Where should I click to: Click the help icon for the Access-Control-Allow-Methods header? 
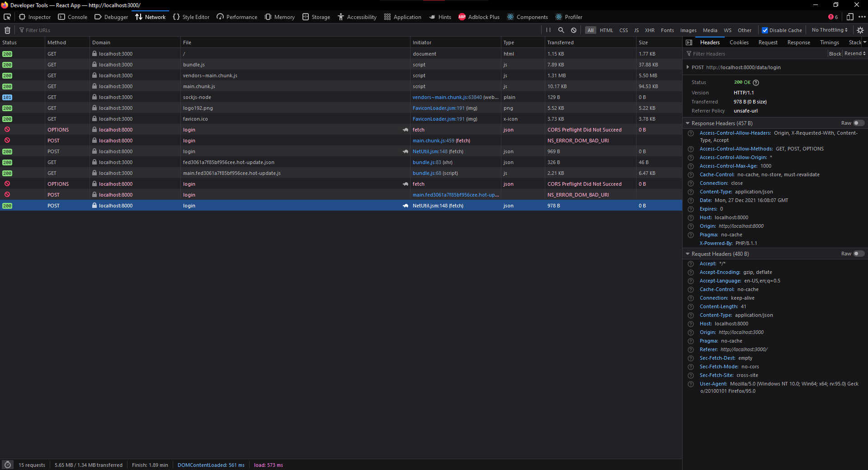tap(691, 149)
